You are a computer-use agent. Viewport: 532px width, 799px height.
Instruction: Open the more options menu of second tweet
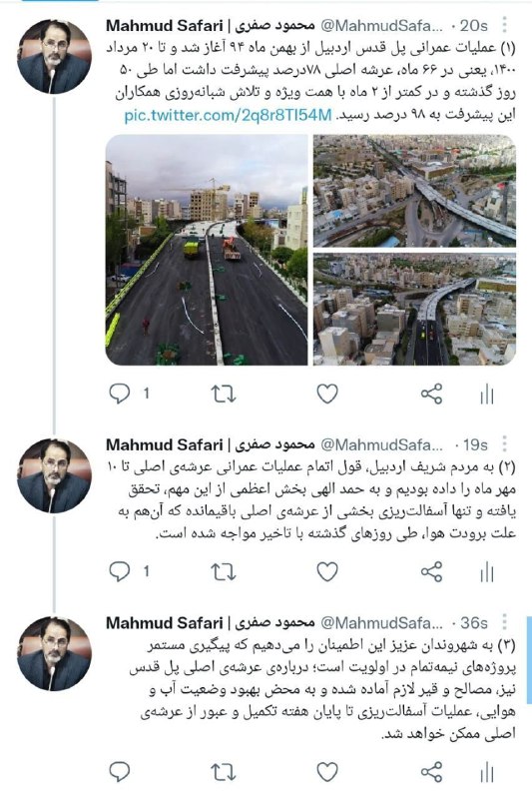504,444
